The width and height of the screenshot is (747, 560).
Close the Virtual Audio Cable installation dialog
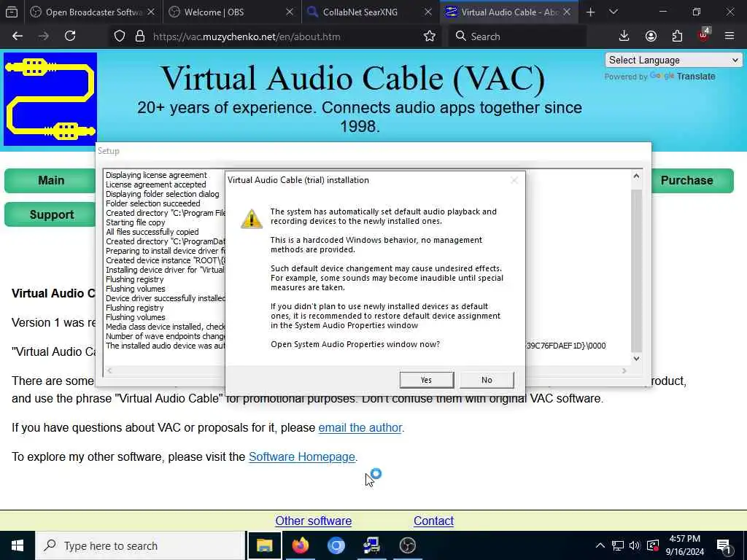514,180
